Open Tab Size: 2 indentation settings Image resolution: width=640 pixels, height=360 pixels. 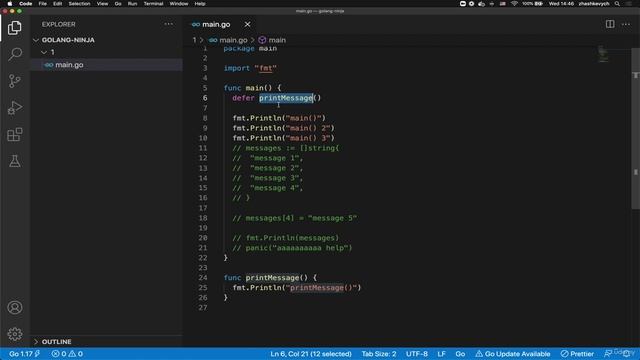379,354
